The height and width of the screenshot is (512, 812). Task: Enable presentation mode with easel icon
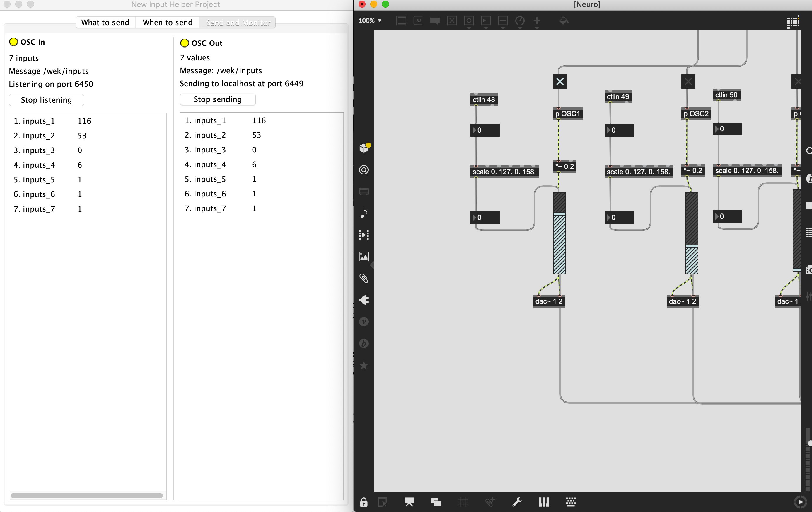pyautogui.click(x=409, y=502)
